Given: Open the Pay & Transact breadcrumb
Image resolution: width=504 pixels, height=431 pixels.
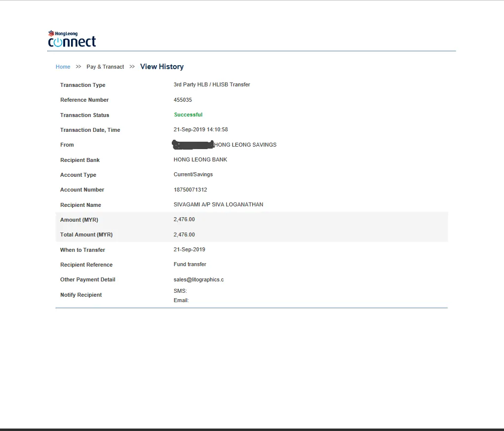Looking at the screenshot, I should click(105, 67).
